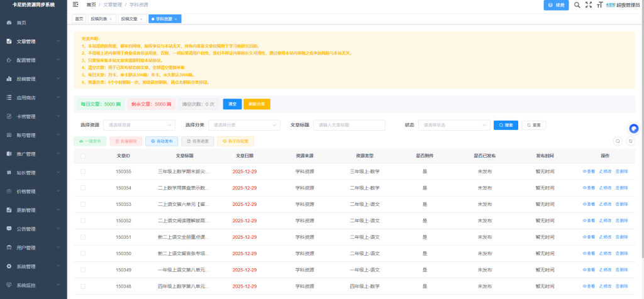The height and width of the screenshot is (299, 644).
Task: Toggle the sidebar collapse hamburger icon
Action: pyautogui.click(x=75, y=4)
